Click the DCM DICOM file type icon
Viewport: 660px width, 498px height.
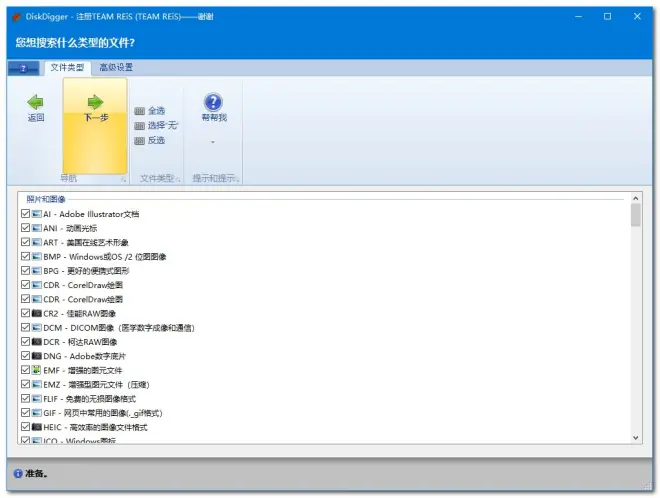(x=37, y=328)
